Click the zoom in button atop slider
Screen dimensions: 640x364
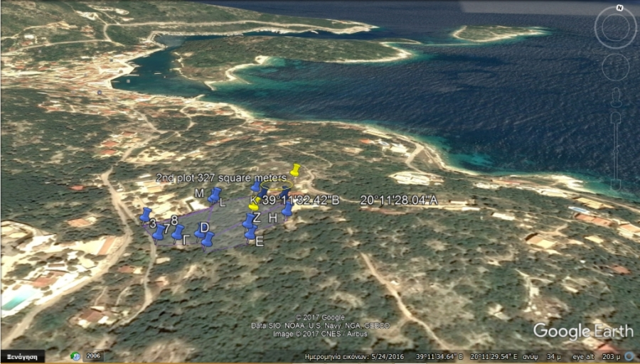click(616, 115)
